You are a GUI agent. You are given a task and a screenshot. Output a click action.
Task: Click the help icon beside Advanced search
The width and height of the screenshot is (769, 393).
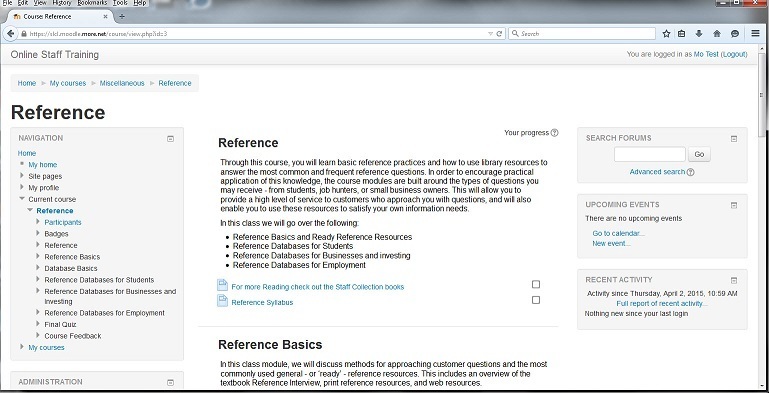point(691,172)
